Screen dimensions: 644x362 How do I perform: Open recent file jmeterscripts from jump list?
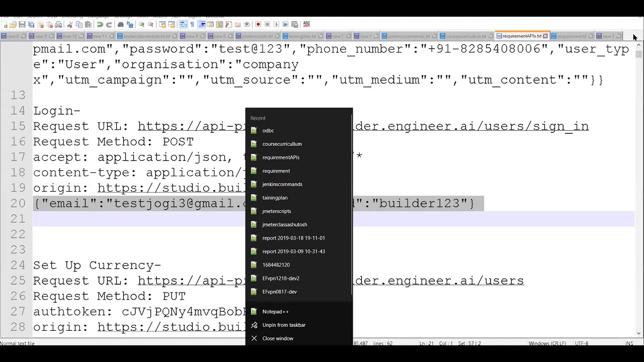point(299,211)
